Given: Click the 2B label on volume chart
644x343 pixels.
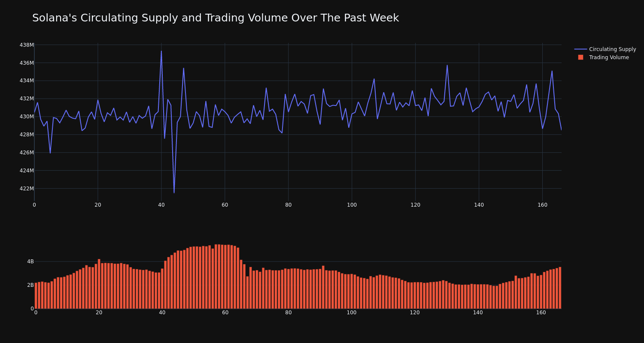Looking at the screenshot, I should click(30, 285).
